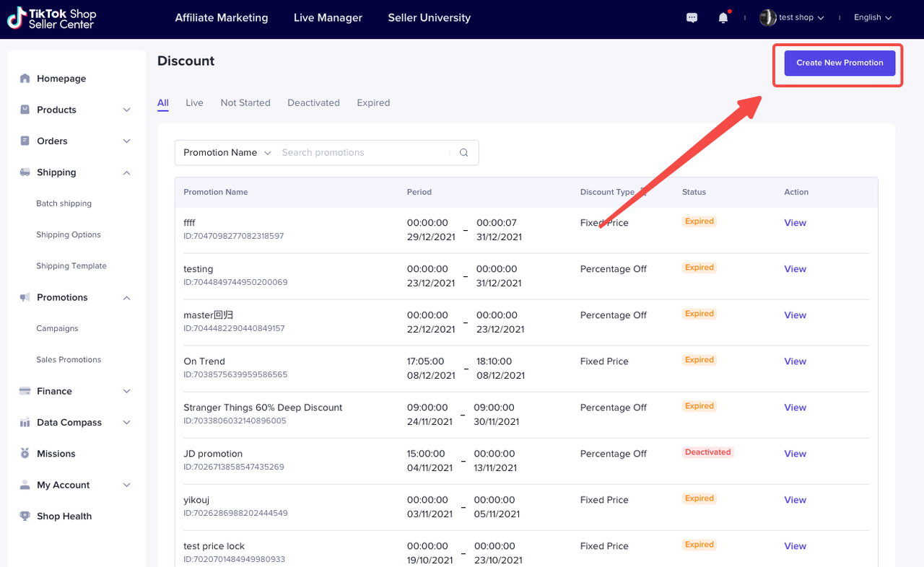Open the chat messages icon
The height and width of the screenshot is (567, 924).
click(x=692, y=18)
